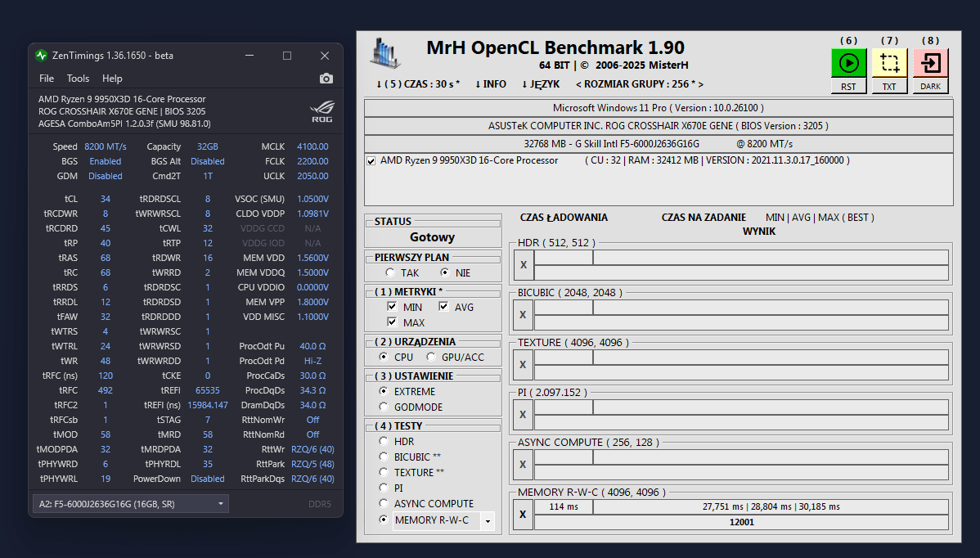Click the ASUSTeK ROG CROSSHAIR motherboard row
This screenshot has width=980, height=558.
pos(659,126)
